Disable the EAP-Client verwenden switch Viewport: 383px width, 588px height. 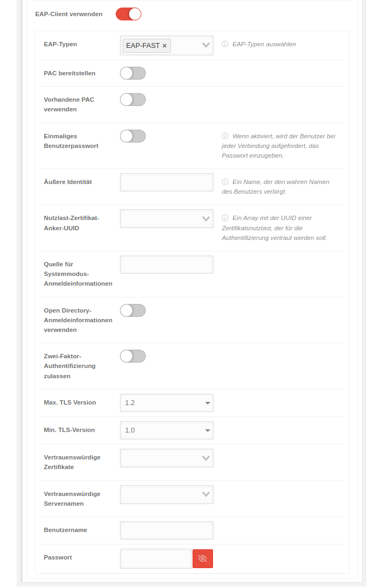129,14
